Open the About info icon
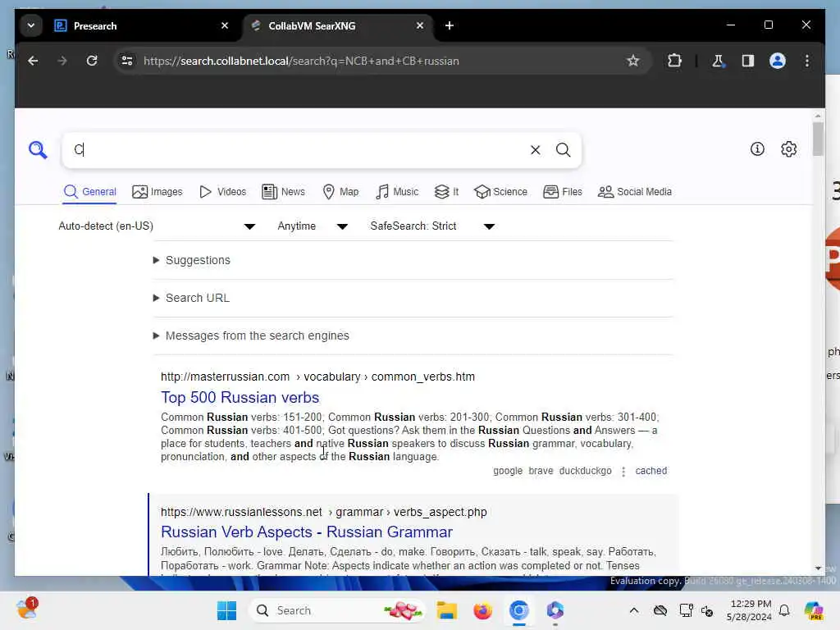 point(757,149)
